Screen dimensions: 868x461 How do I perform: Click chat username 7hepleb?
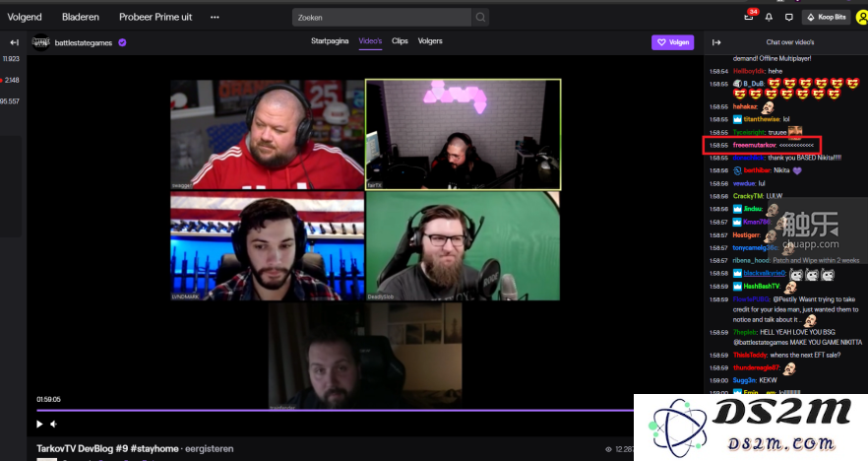[745, 333]
